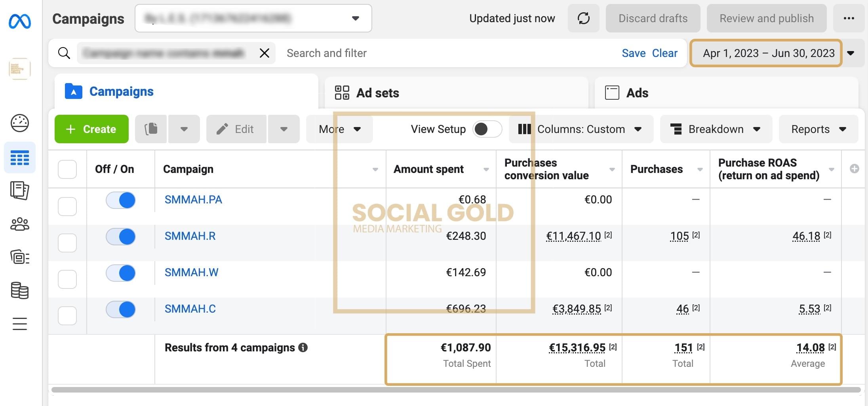Enable the View Setup toggle
The height and width of the screenshot is (406, 868).
[487, 129]
